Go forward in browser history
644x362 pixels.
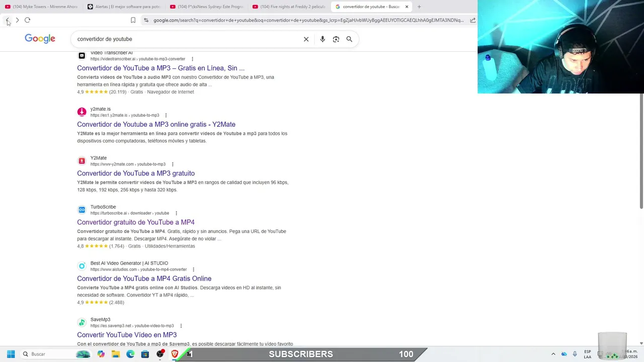coord(17,20)
